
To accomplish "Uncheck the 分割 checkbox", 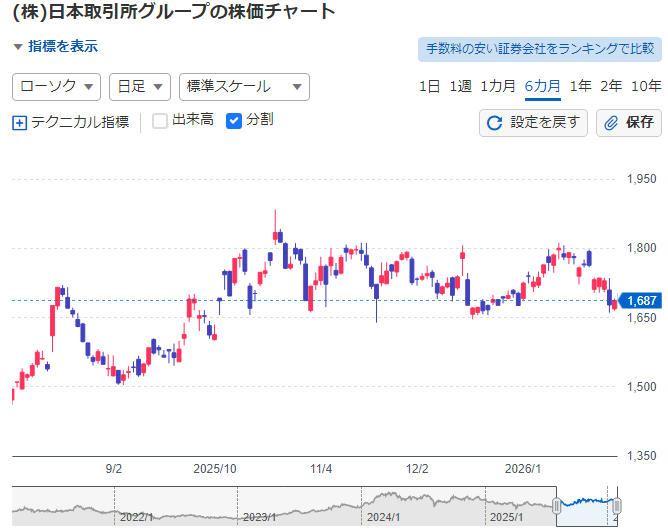I will click(x=234, y=121).
